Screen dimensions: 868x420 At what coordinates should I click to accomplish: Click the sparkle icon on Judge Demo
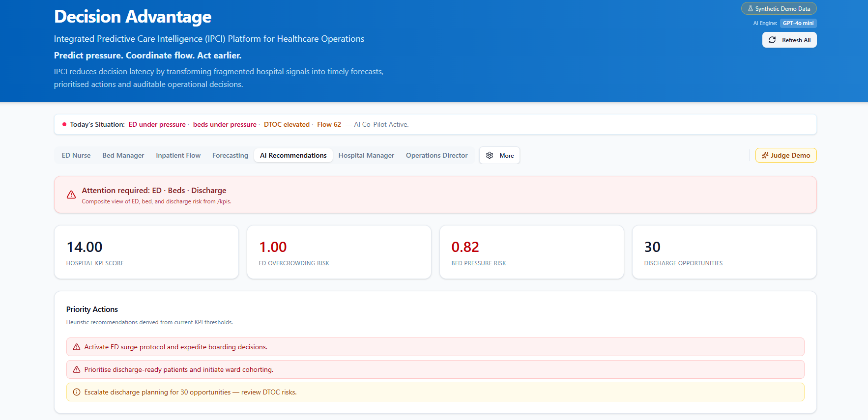pos(765,155)
